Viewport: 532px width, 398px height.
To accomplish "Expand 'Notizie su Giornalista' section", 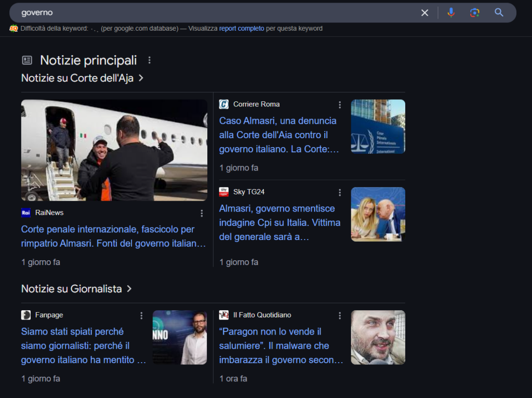I will tap(76, 289).
